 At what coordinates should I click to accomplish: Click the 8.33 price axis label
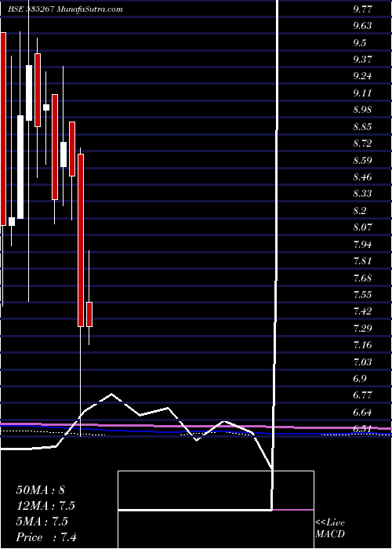(x=362, y=195)
